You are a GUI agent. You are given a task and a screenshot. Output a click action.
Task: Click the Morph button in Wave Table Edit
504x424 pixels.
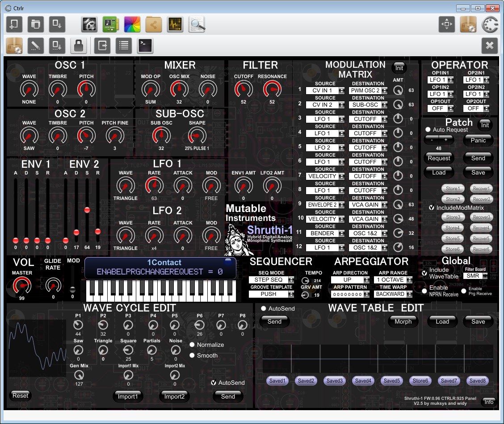(x=403, y=321)
